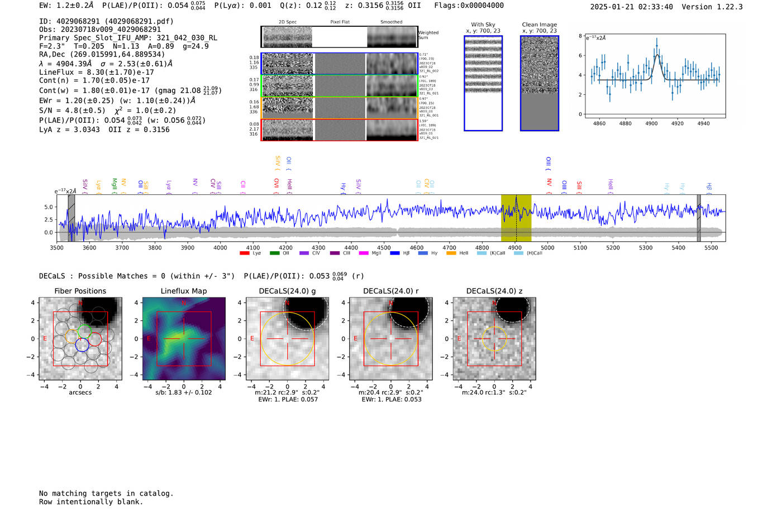Image resolution: width=782 pixels, height=532 pixels.
Task: Click the Cont(n) = 1.70(±0.05)e-17 line
Action: tap(94, 80)
